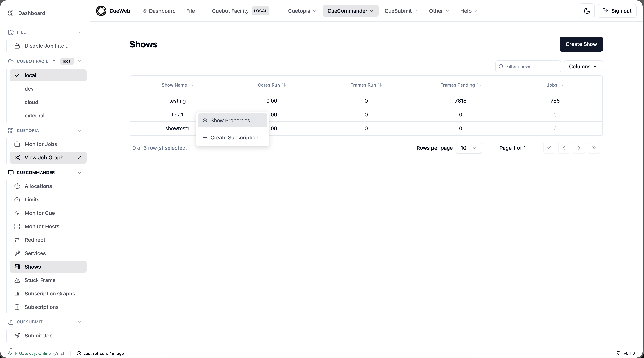This screenshot has width=644, height=358.
Task: Click the Shows item in the sidebar
Action: coord(48,267)
